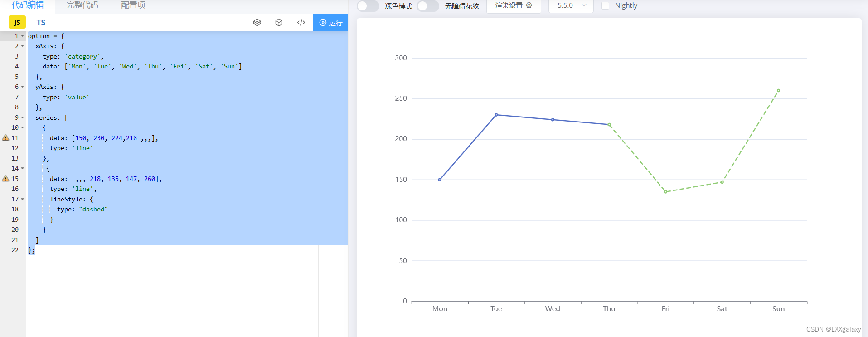Click the green dashed line's Sun data point
Screen dimensions: 868x337
778,91
